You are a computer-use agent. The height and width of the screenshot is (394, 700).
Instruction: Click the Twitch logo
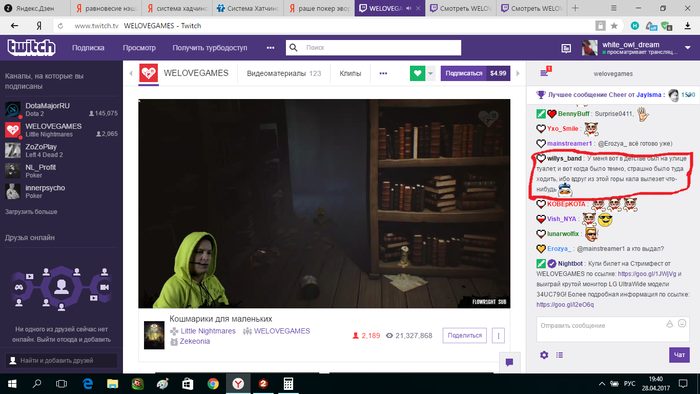click(31, 47)
